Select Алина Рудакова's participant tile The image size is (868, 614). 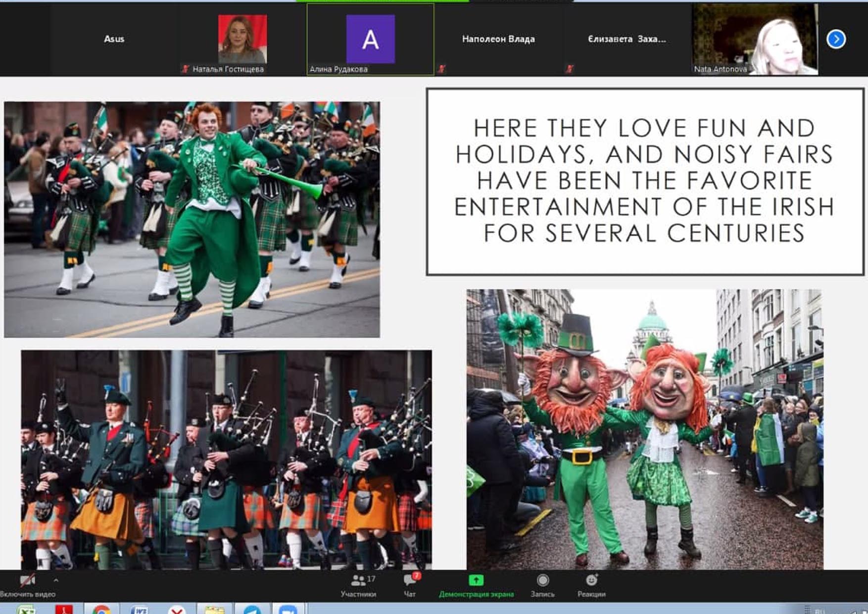(x=370, y=40)
